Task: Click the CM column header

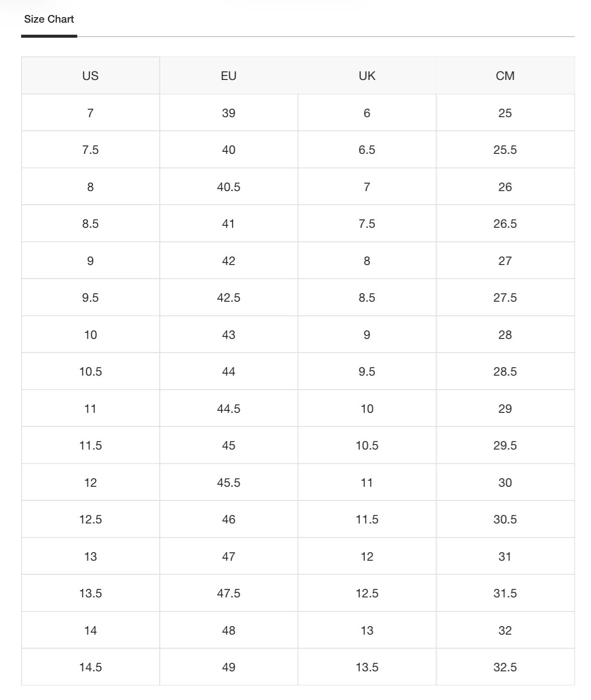Action: pos(505,76)
